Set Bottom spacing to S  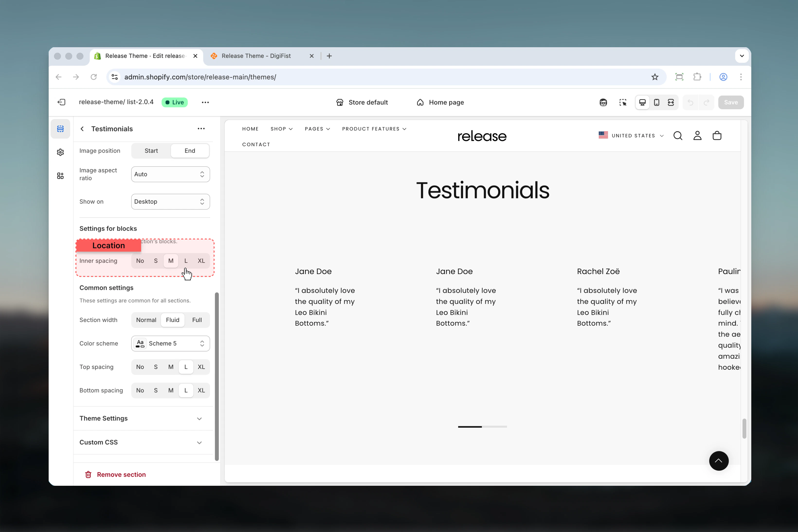tap(156, 391)
